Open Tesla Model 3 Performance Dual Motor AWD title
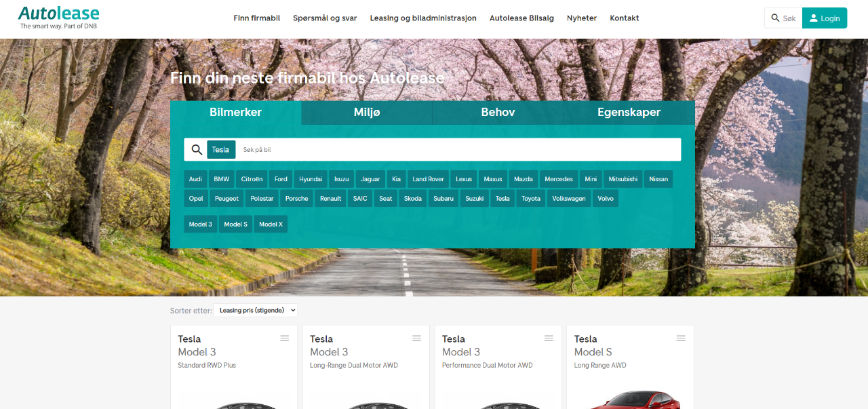Image resolution: width=868 pixels, height=409 pixels. (x=488, y=351)
